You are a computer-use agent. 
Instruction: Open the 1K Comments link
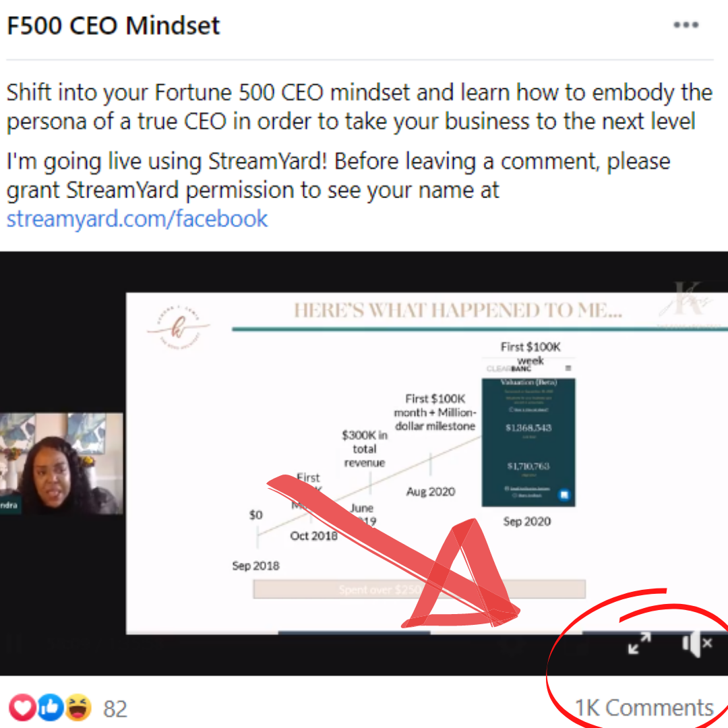tap(644, 708)
